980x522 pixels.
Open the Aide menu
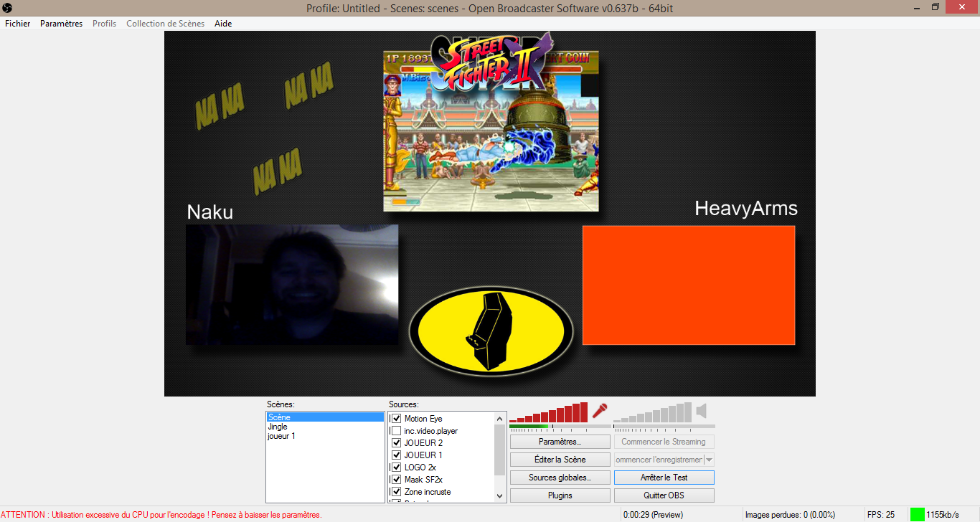223,24
